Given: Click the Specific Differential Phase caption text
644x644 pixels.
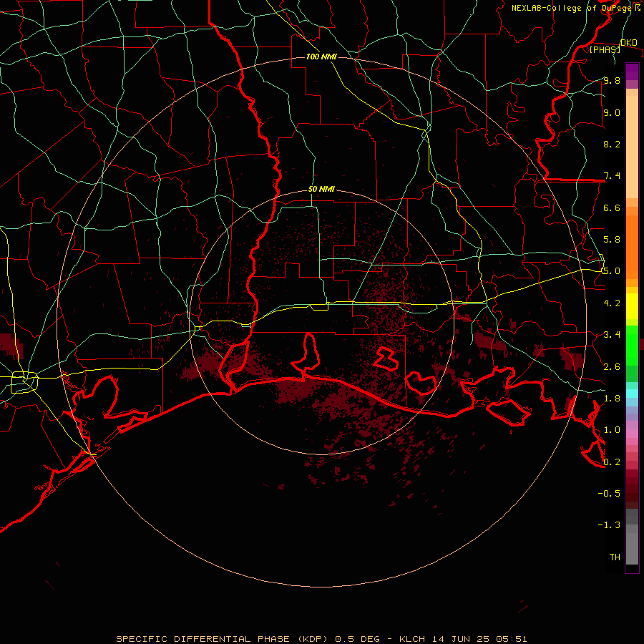Looking at the screenshot, I should click(x=321, y=639).
